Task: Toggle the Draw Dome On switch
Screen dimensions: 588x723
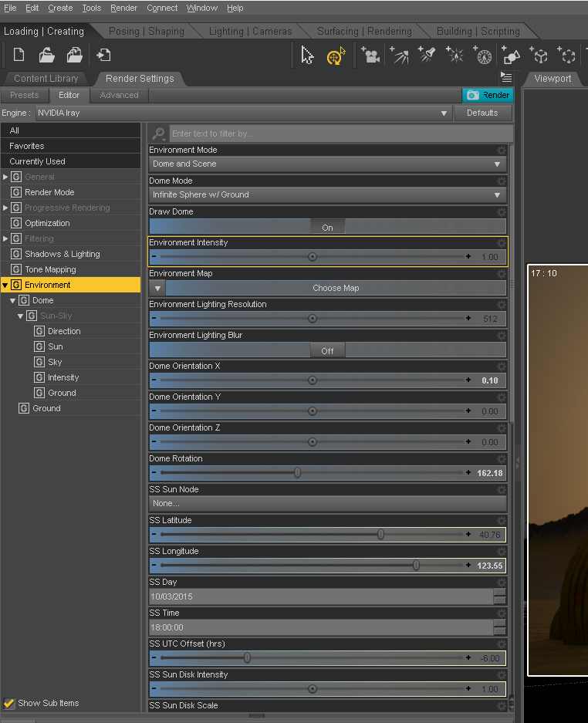Action: [327, 227]
